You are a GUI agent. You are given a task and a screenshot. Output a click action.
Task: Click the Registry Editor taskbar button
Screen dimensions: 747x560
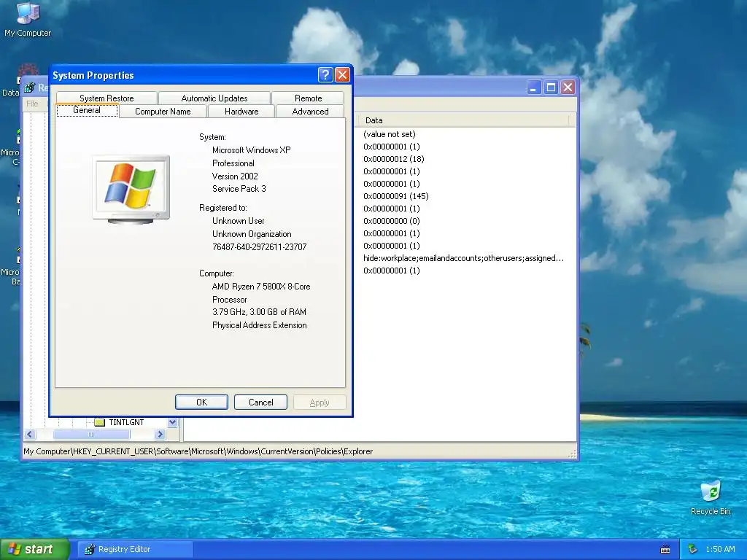pos(135,550)
